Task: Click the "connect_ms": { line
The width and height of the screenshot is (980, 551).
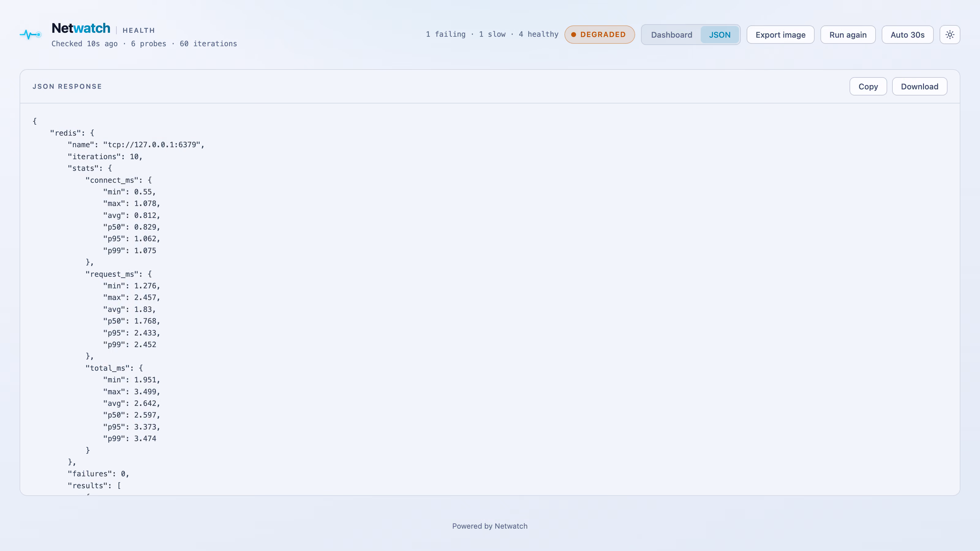Action: (119, 180)
